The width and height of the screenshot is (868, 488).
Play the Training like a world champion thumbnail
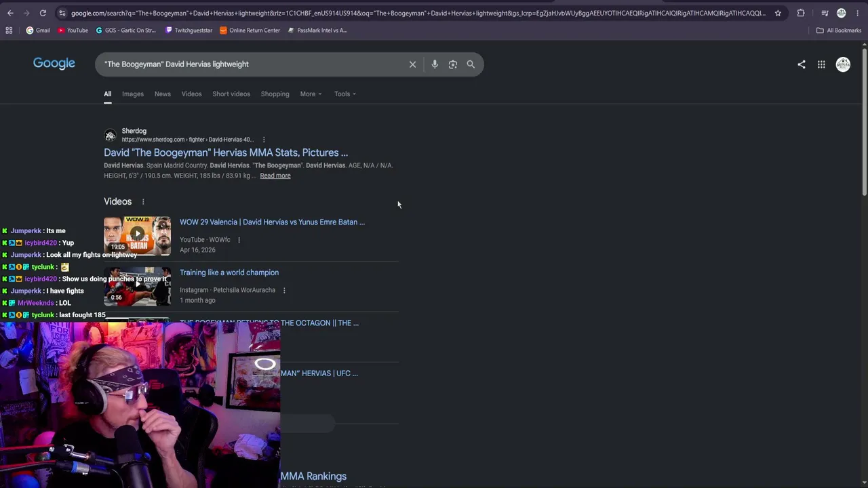pyautogui.click(x=137, y=286)
